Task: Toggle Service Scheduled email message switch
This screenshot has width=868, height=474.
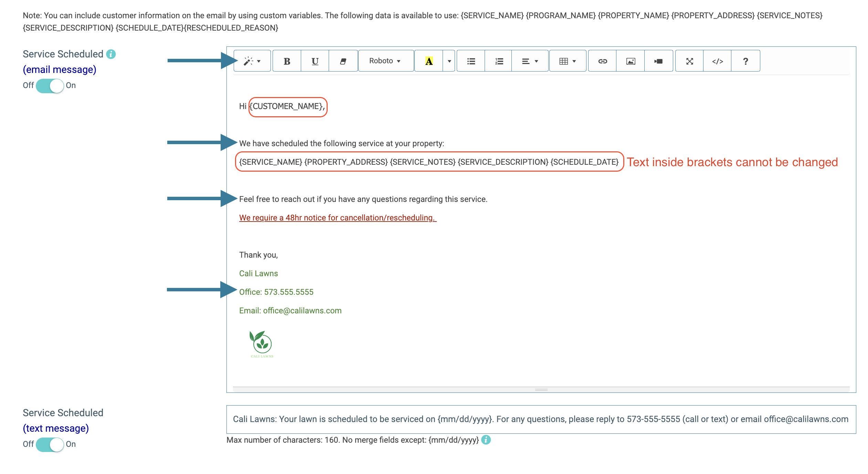Action: pyautogui.click(x=50, y=86)
